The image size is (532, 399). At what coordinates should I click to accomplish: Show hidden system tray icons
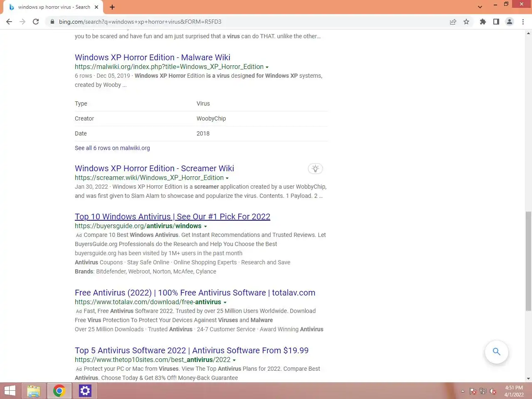[463, 391]
